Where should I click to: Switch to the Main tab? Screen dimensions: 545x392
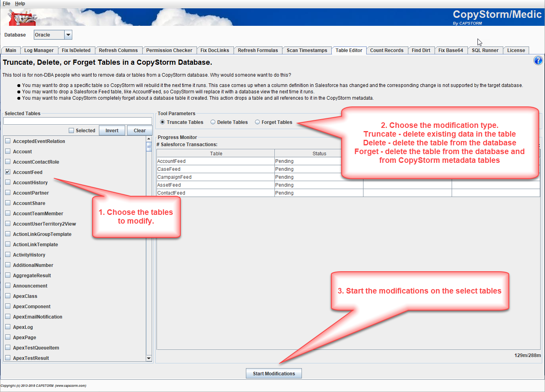(11, 50)
